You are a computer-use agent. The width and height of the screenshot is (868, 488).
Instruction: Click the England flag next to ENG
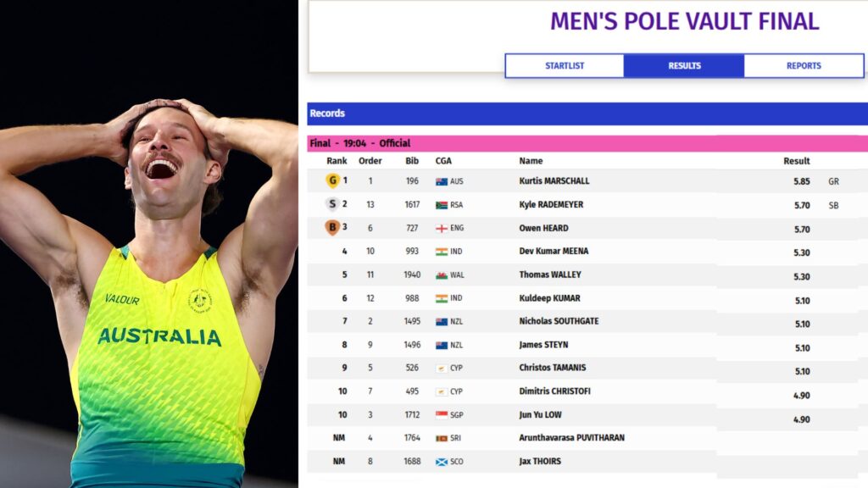[441, 229]
